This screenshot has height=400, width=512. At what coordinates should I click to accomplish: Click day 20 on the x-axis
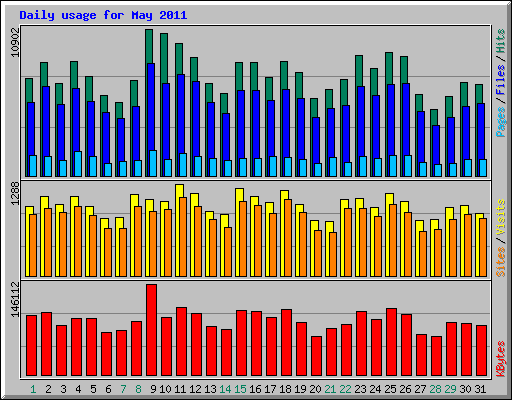[x=315, y=389]
